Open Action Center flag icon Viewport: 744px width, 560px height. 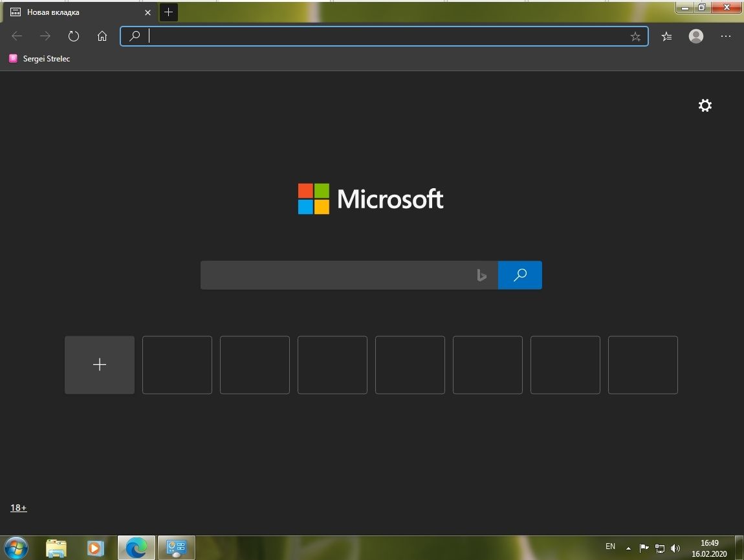click(644, 548)
